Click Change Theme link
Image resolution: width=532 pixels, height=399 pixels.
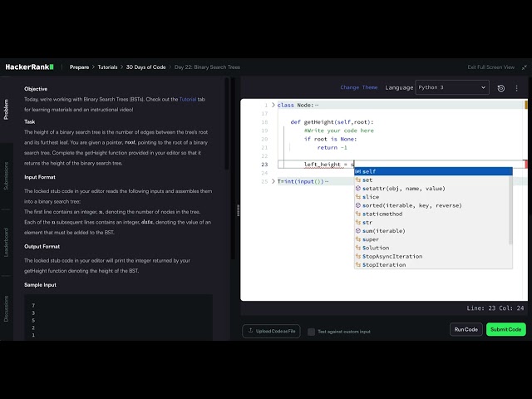(x=359, y=87)
